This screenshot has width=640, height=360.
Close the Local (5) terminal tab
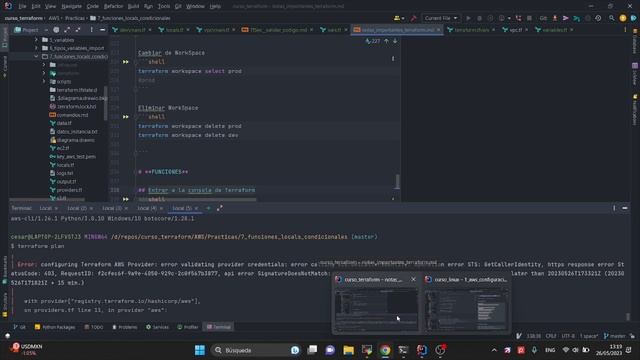[196, 208]
